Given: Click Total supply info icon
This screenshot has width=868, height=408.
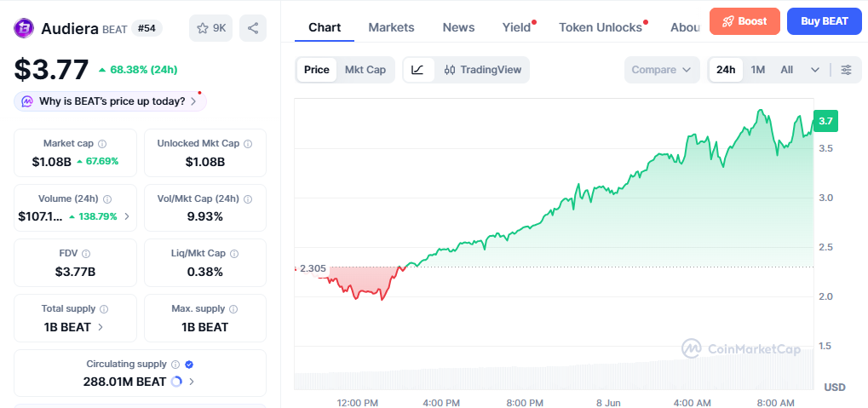Looking at the screenshot, I should pyautogui.click(x=104, y=309).
